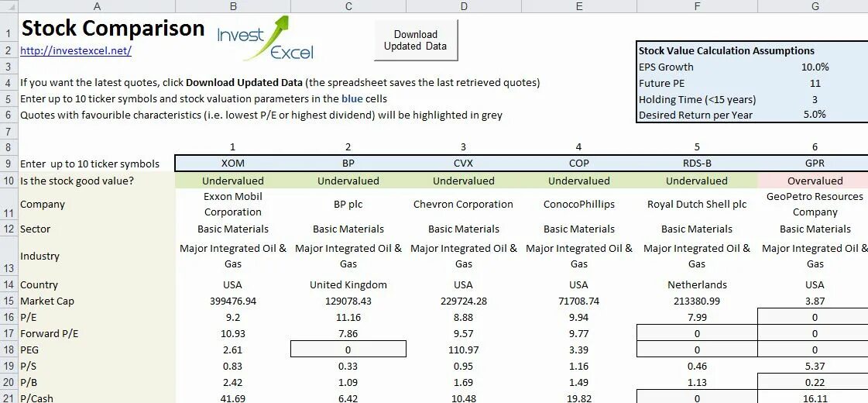The image size is (868, 403).
Task: Select row 1 header
Action: (9, 29)
